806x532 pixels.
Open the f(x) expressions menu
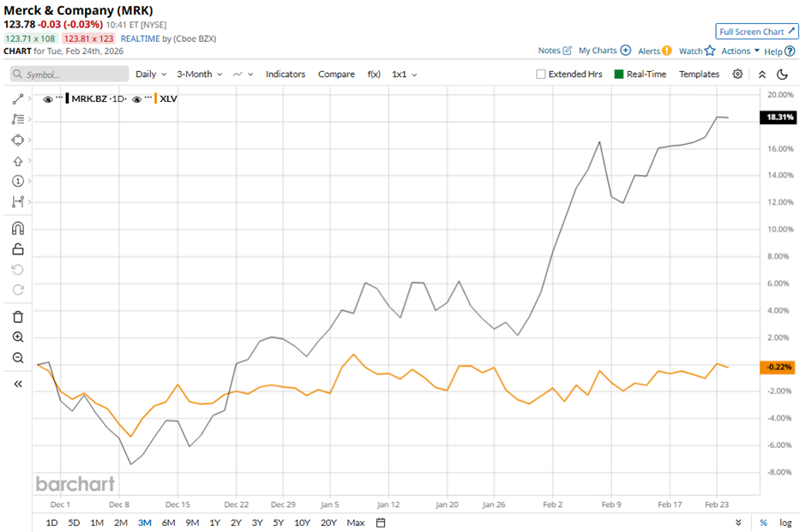(374, 74)
